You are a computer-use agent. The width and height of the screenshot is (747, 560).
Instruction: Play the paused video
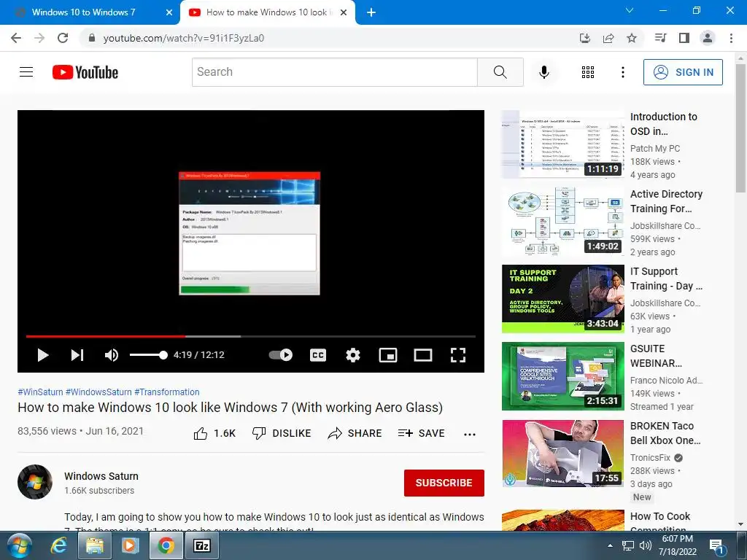coord(43,355)
